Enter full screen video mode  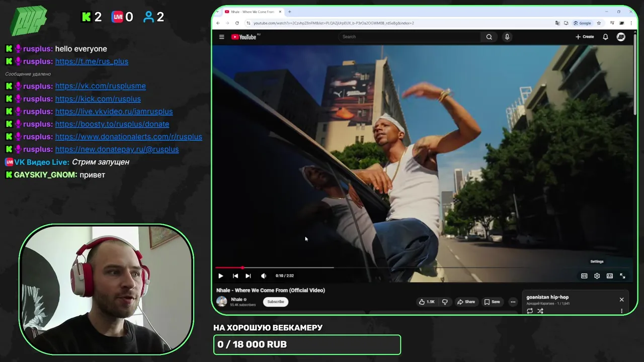[x=622, y=276]
